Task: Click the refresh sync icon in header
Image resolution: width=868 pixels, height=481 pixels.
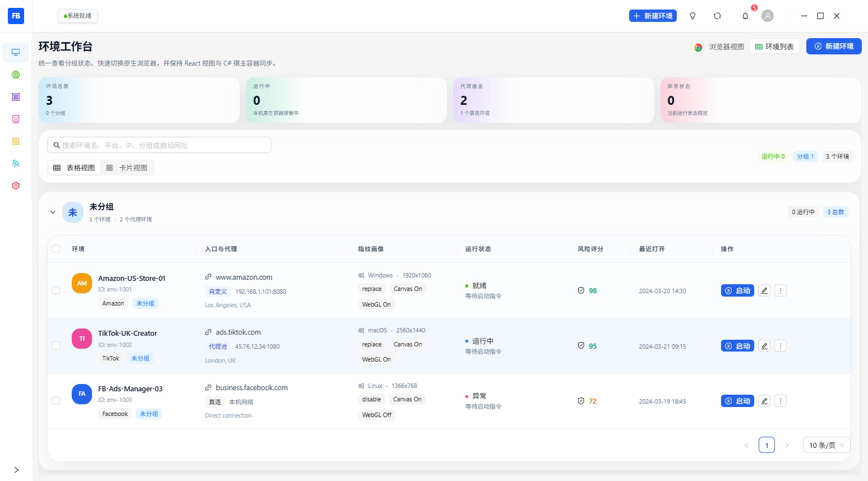Action: pos(717,16)
